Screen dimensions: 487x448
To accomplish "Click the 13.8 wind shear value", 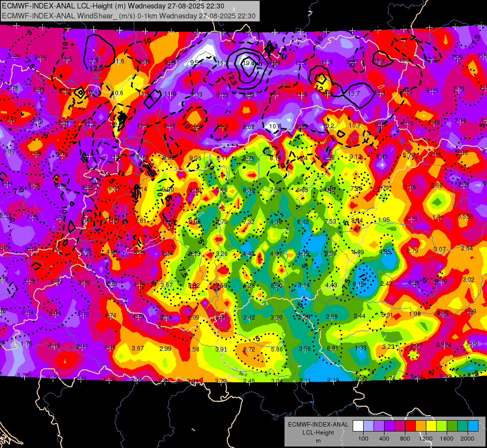I will pos(93,60).
